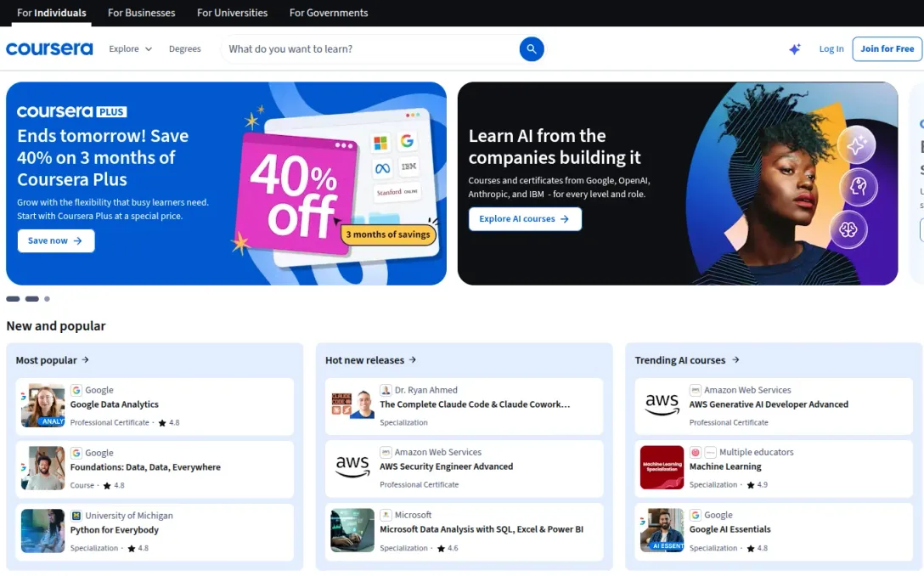Click the 'Python for Everybody' title text

click(x=115, y=530)
